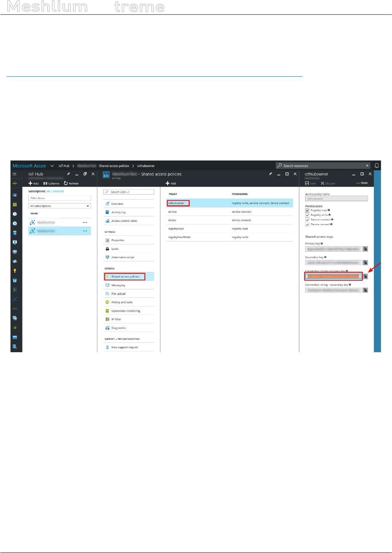Image resolution: width=392 pixels, height=553 pixels.
Task: Open the All resources grid icon
Action: (15, 204)
